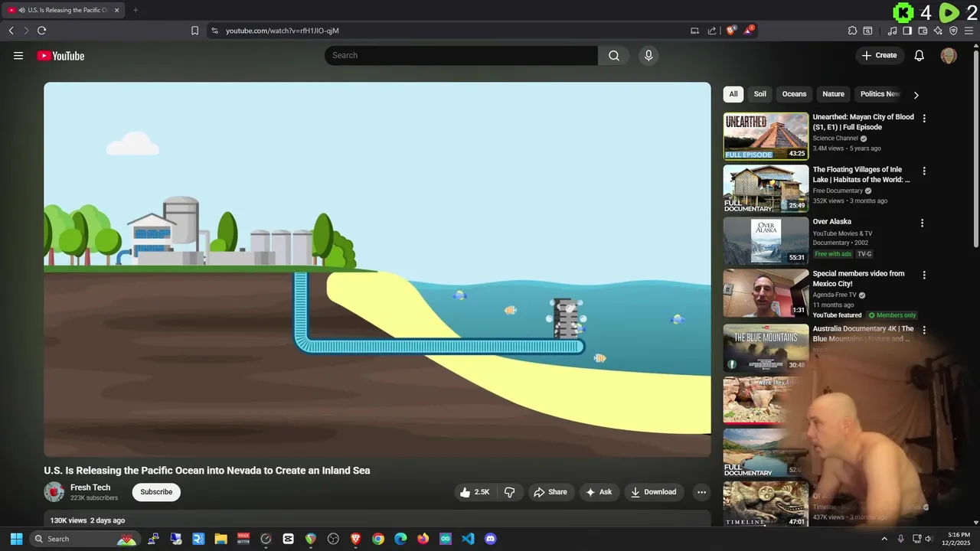Open Discord from the taskbar
The width and height of the screenshot is (980, 551).
(491, 539)
